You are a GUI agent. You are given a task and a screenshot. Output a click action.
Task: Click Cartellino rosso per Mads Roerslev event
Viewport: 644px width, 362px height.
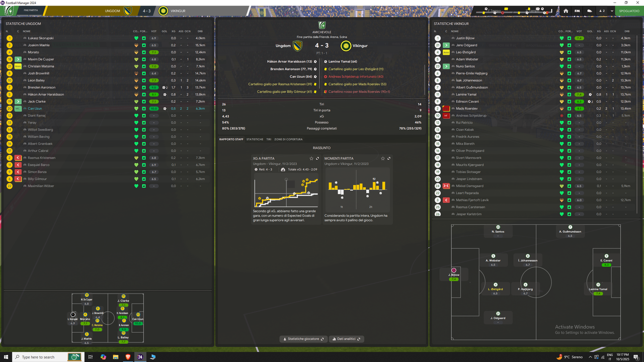click(x=357, y=92)
